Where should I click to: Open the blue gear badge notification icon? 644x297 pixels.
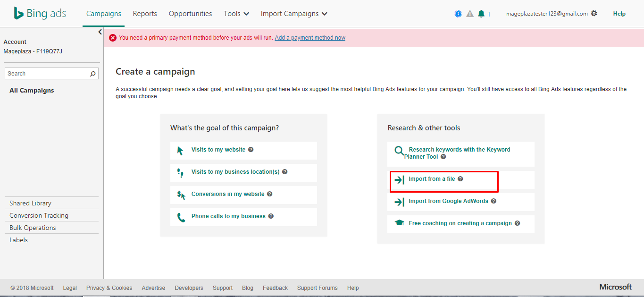point(458,14)
